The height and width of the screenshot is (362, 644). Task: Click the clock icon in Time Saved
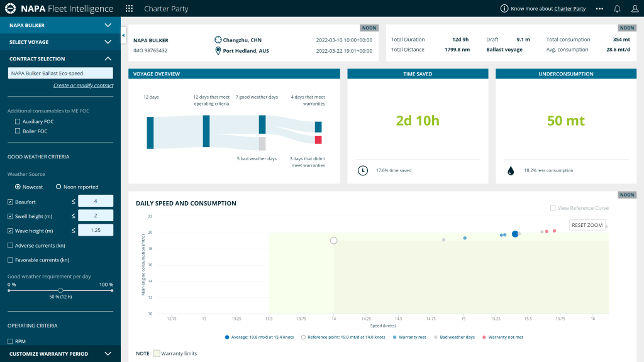pyautogui.click(x=363, y=170)
